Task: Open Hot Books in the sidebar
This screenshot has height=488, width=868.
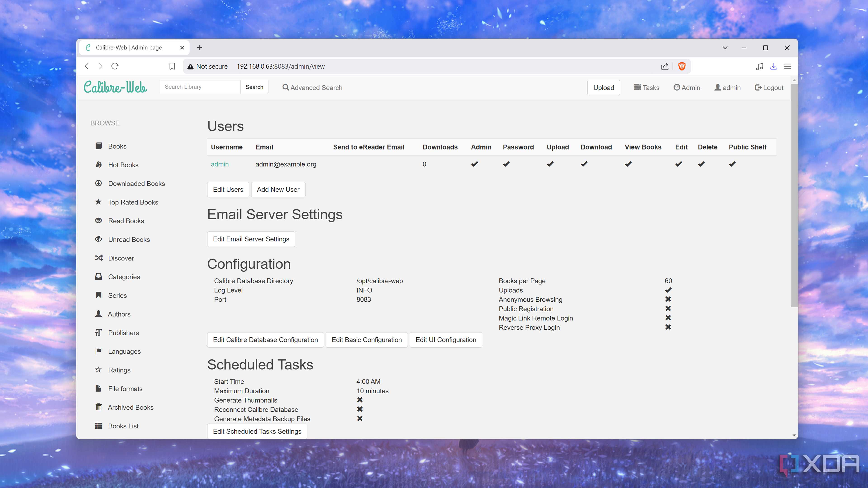Action: 123,165
